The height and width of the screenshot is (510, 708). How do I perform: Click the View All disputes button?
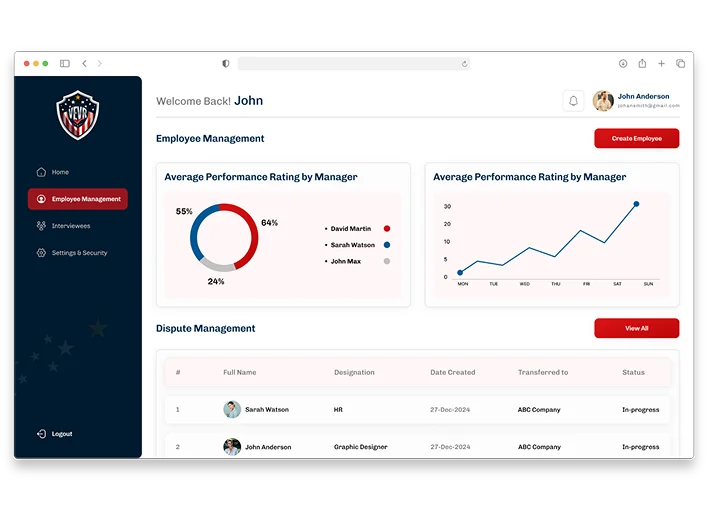tap(636, 328)
